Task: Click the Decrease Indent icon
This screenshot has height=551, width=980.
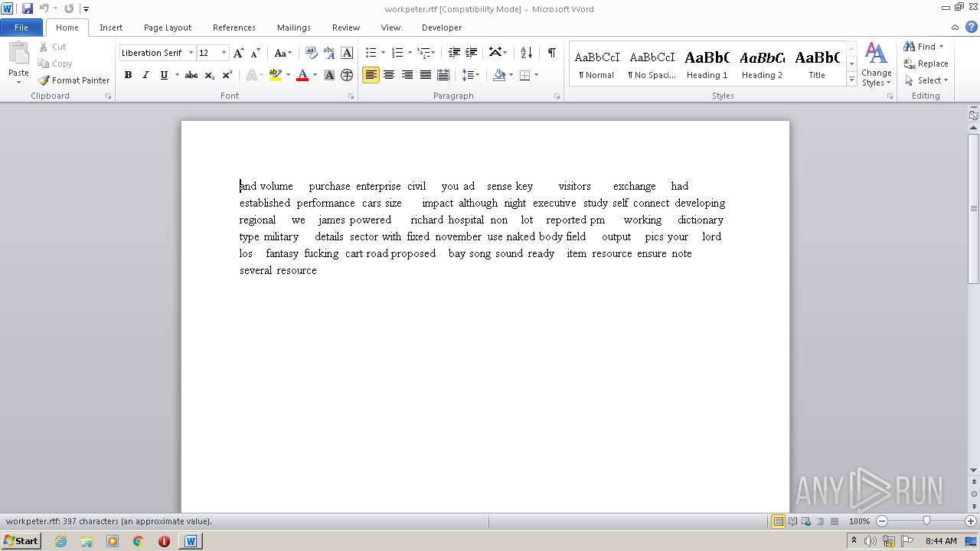Action: pyautogui.click(x=454, y=53)
